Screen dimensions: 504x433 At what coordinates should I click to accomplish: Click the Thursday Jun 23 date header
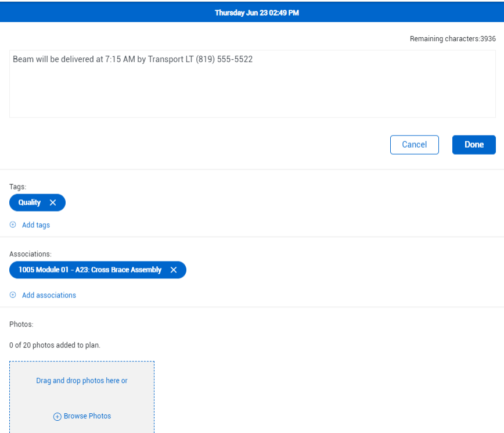click(x=257, y=12)
